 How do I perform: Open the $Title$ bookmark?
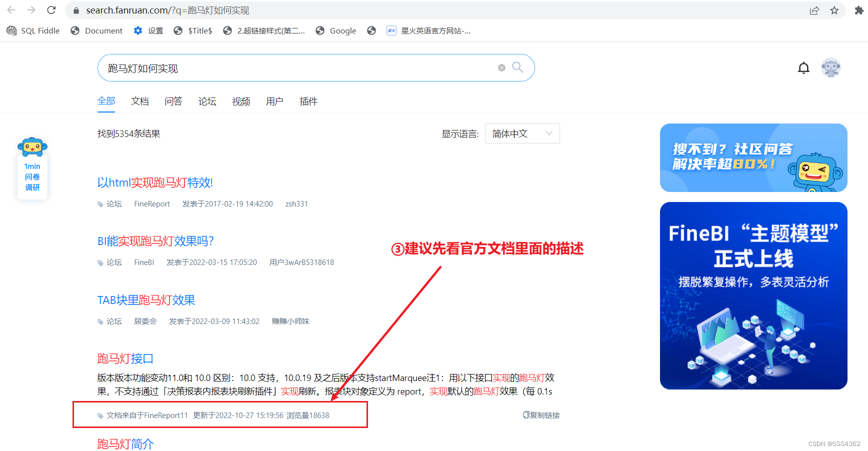193,30
